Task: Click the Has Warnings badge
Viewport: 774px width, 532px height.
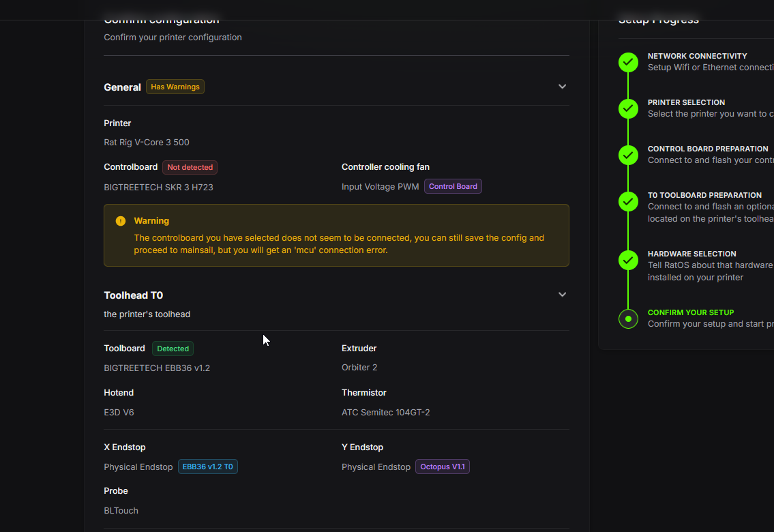Action: [x=175, y=87]
